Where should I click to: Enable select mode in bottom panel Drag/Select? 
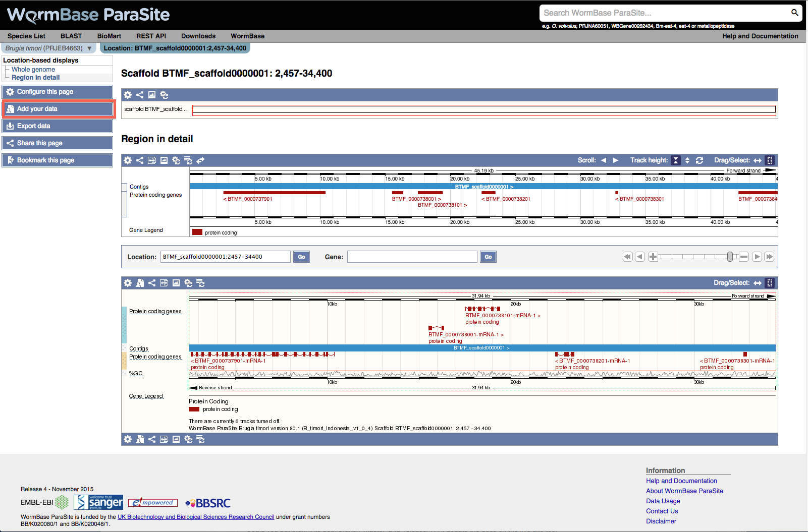point(770,283)
